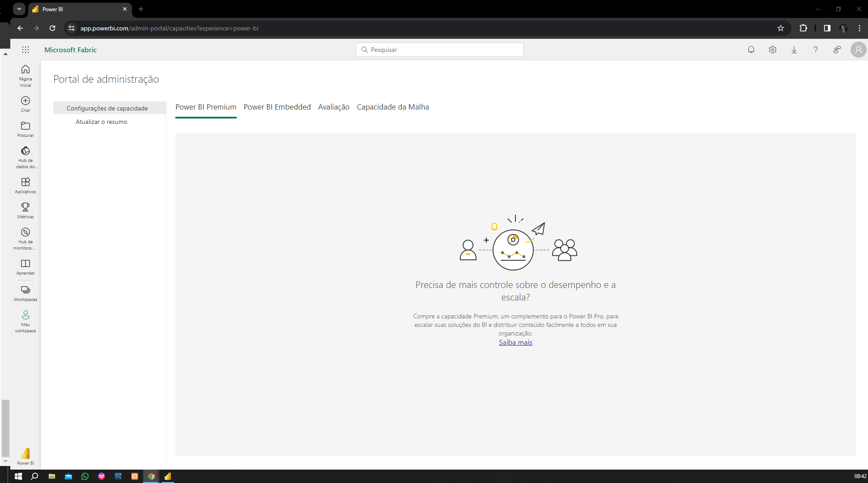This screenshot has height=483, width=868.
Task: View site information icon in address bar
Action: [72, 28]
